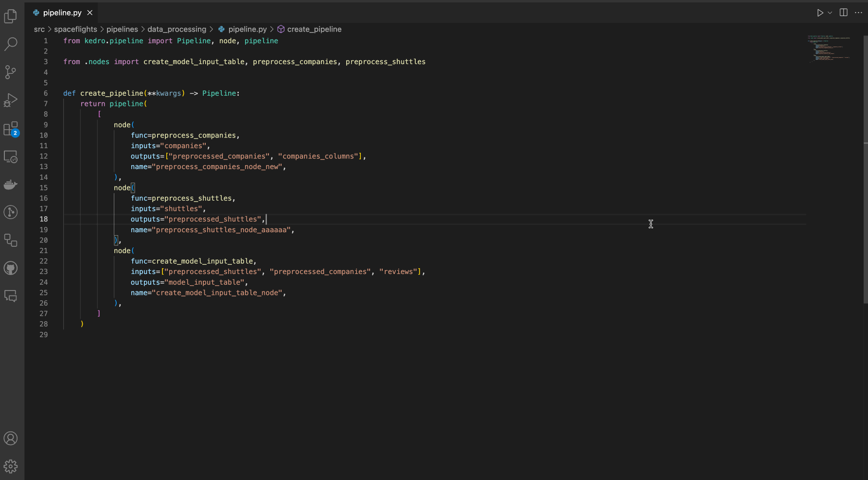Click 'func=preprocess_shuttles' on line 16
Viewport: 868px width, 480px height.
pyautogui.click(x=181, y=198)
